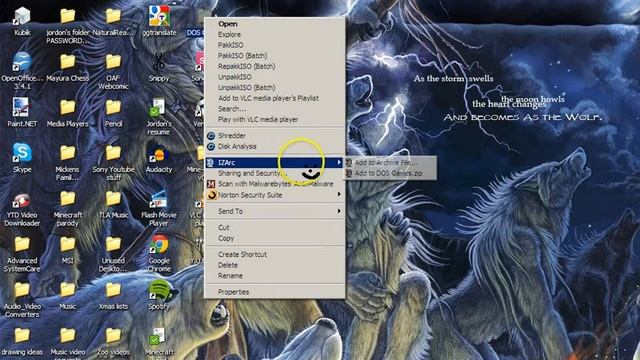640x360 pixels.
Task: Choose Rename in the context menu
Action: tap(274, 276)
